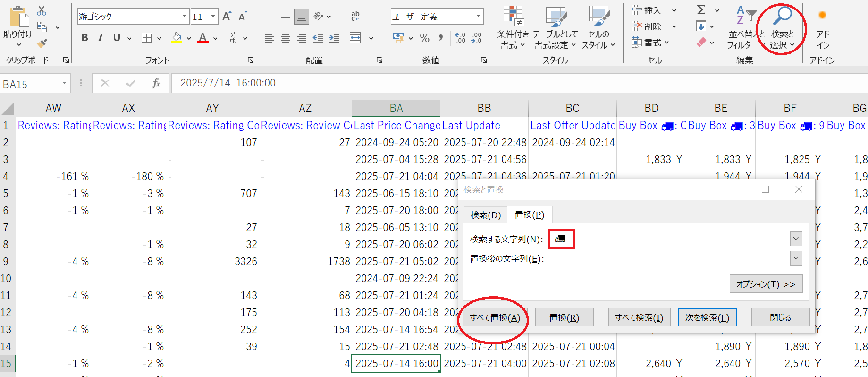Click the Bold formatting icon

[84, 38]
